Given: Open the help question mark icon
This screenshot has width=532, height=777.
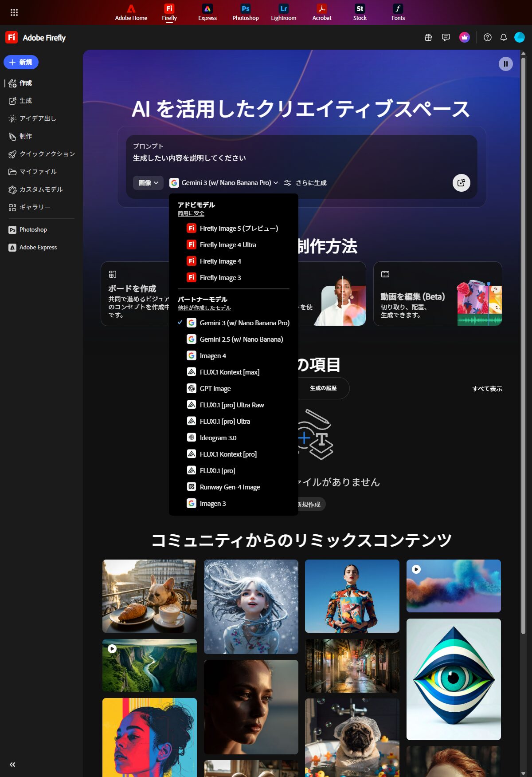Looking at the screenshot, I should (488, 37).
